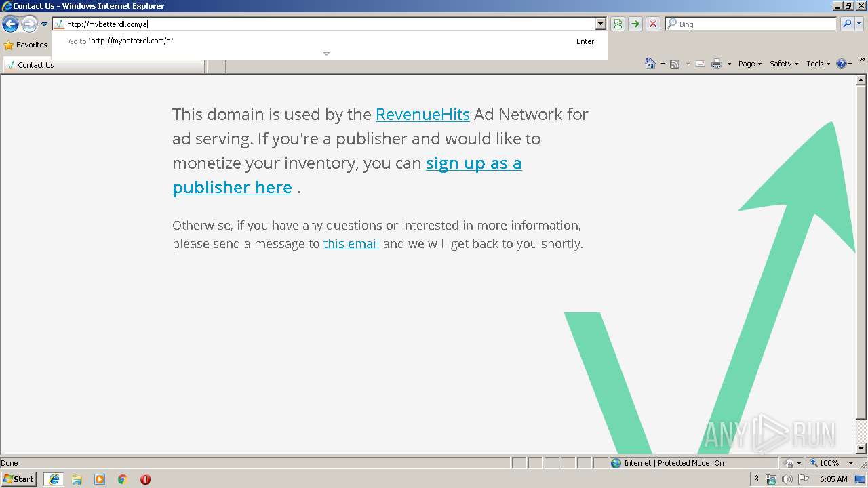This screenshot has width=868, height=488.
Task: Click the network tray icon
Action: pyautogui.click(x=772, y=479)
